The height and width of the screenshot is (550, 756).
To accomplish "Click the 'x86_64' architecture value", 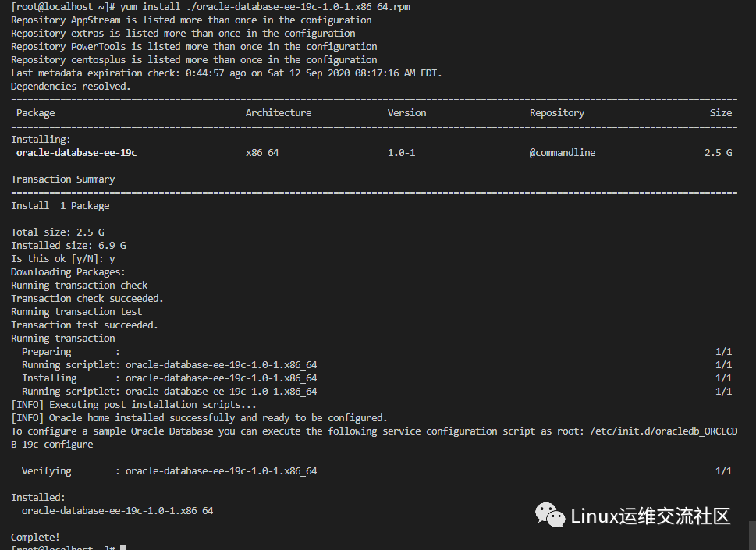I will point(262,153).
